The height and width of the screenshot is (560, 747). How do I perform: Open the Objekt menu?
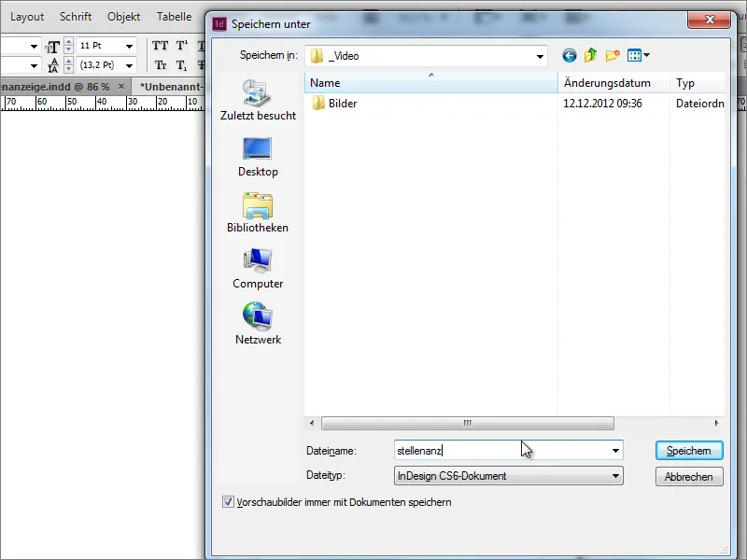[x=124, y=17]
